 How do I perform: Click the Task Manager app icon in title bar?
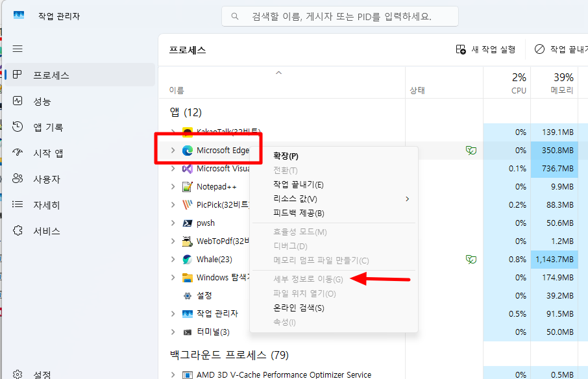click(19, 16)
